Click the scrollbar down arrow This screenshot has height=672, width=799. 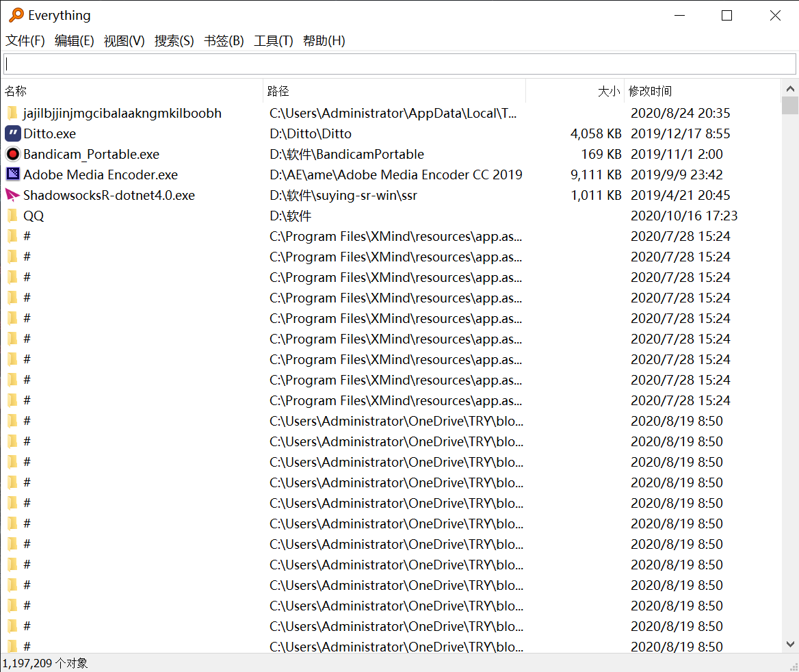[x=790, y=644]
